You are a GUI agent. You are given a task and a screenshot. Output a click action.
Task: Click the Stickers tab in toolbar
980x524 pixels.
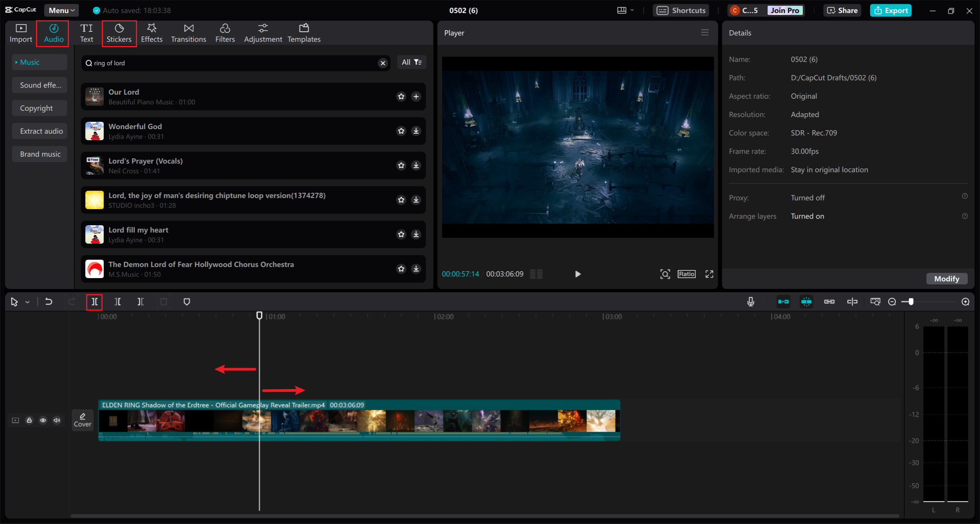[x=119, y=33]
